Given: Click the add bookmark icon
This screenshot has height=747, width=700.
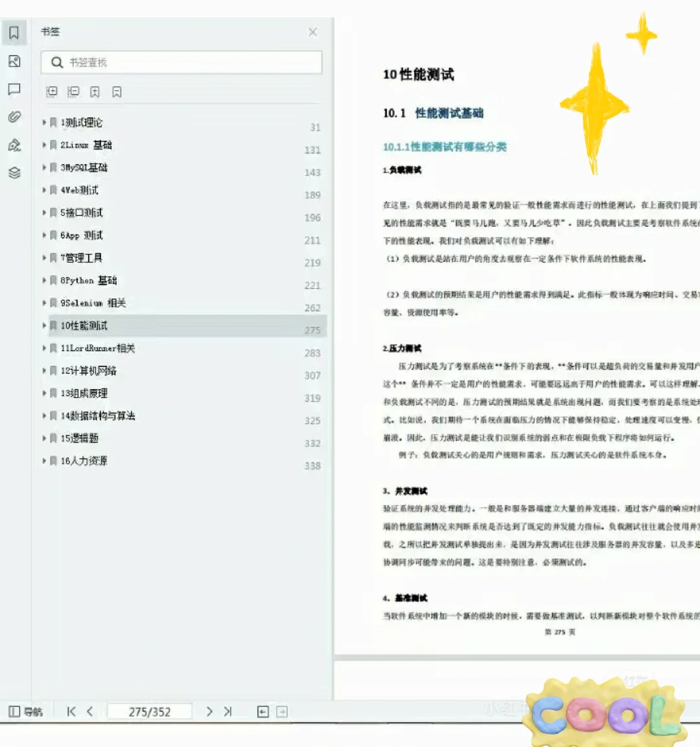Looking at the screenshot, I should [95, 91].
